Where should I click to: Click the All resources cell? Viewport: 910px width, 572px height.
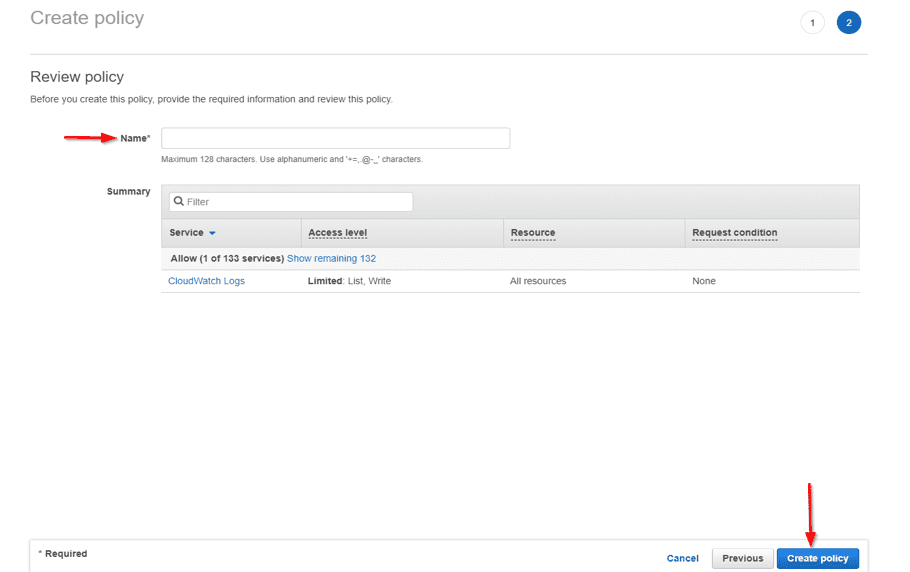click(538, 281)
